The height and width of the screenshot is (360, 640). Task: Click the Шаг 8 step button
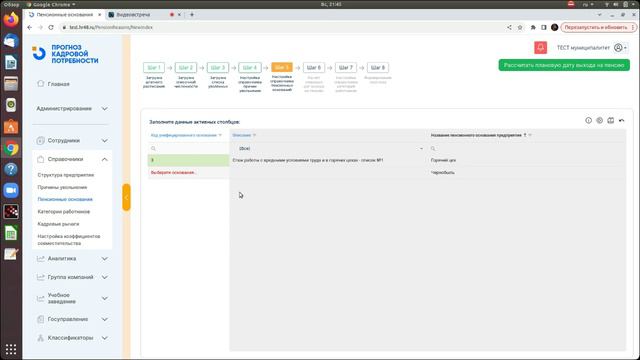(378, 67)
